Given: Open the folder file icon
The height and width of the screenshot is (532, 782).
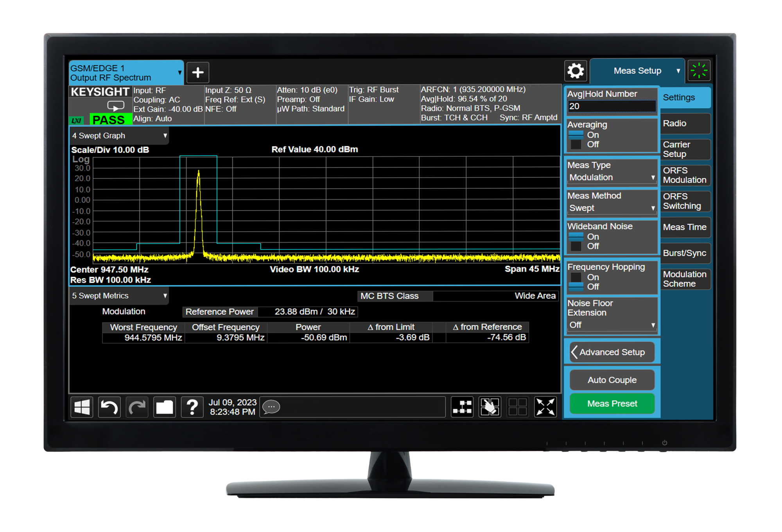Looking at the screenshot, I should [165, 407].
